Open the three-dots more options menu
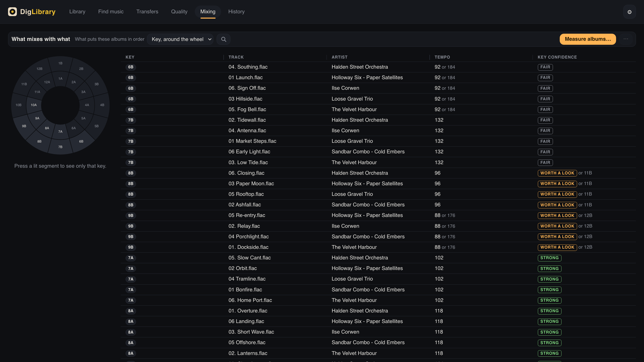 pos(626,39)
